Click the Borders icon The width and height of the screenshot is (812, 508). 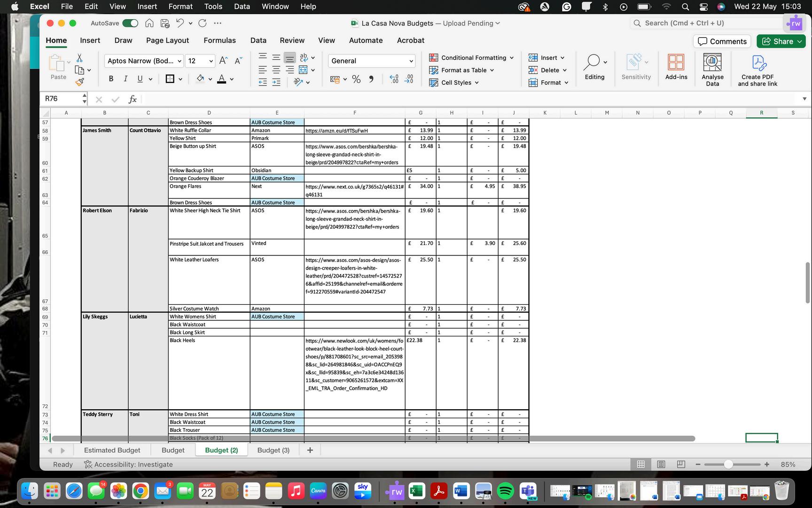click(x=170, y=79)
